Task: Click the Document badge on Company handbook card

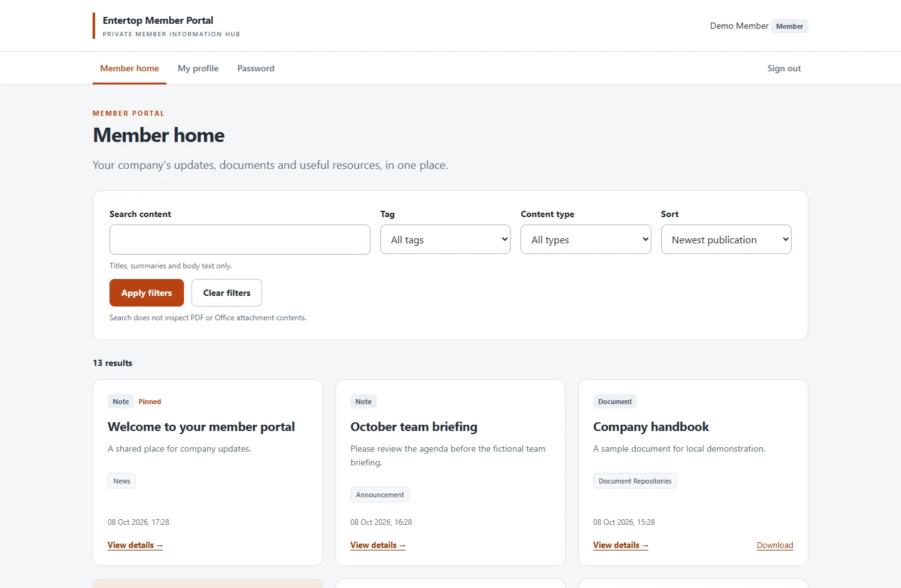Action: click(615, 402)
